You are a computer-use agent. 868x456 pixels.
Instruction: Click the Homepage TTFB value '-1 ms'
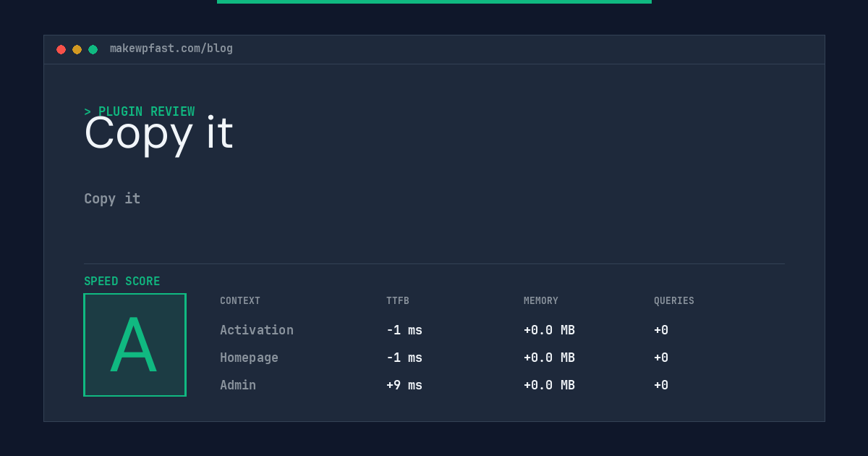[404, 358]
